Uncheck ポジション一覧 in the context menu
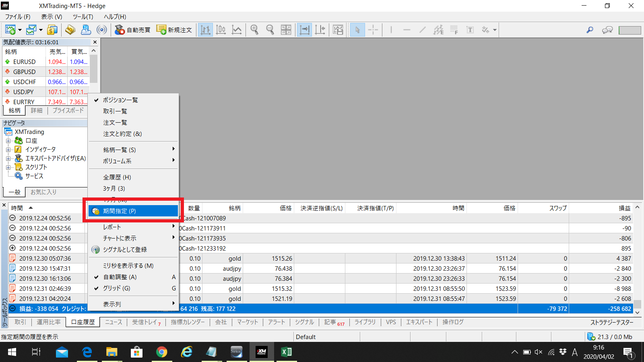This screenshot has width=644, height=362. pos(120,100)
